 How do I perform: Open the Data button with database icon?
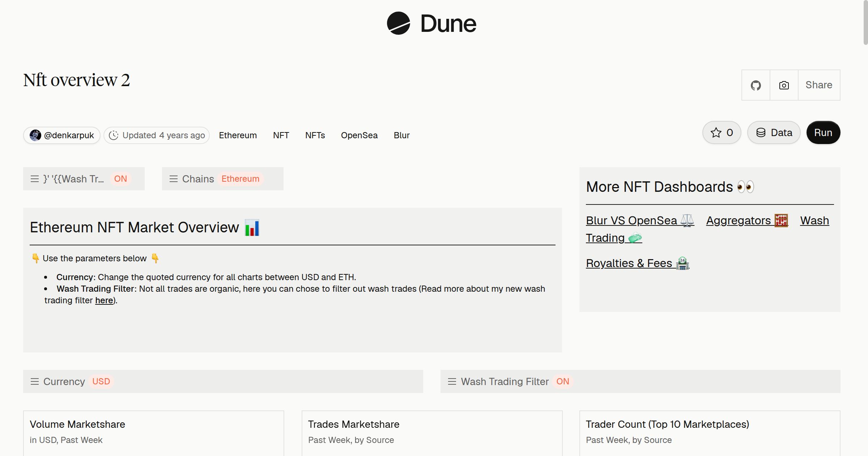(x=774, y=132)
